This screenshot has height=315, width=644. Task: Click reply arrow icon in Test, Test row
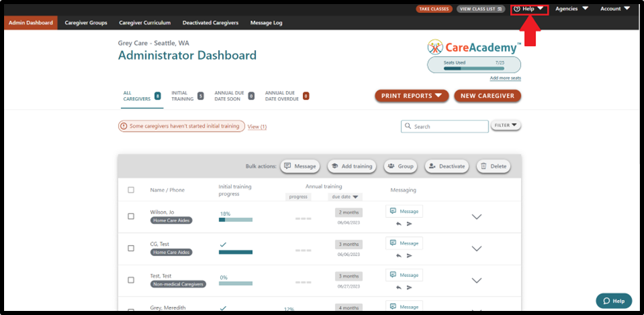tap(399, 287)
